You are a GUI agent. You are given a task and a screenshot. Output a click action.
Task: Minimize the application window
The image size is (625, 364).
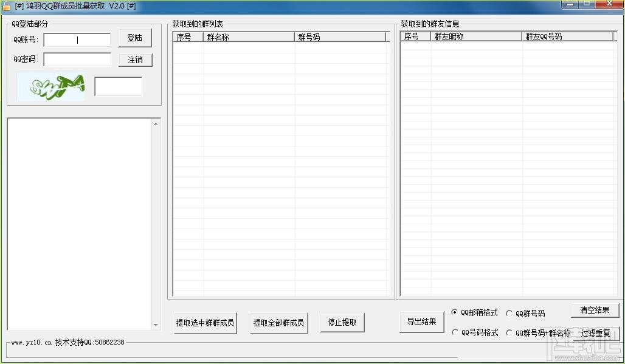[x=570, y=4]
